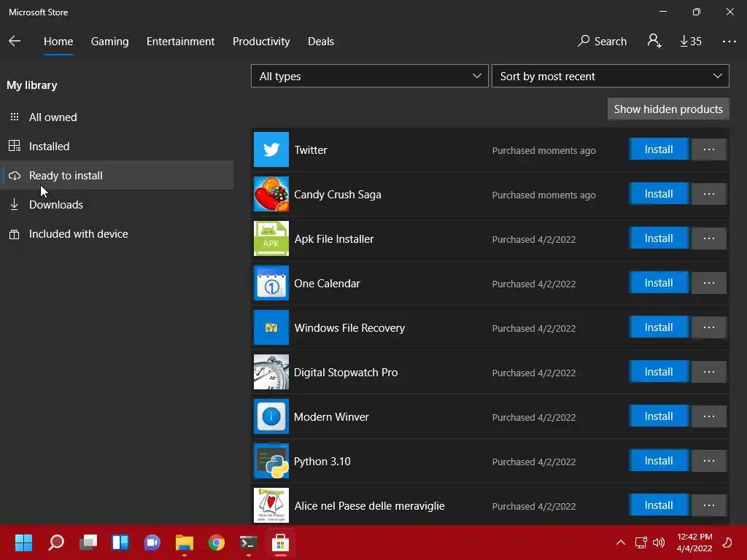Screen dimensions: 747x560
Task: Open Task View on the taskbar
Action: (88, 542)
